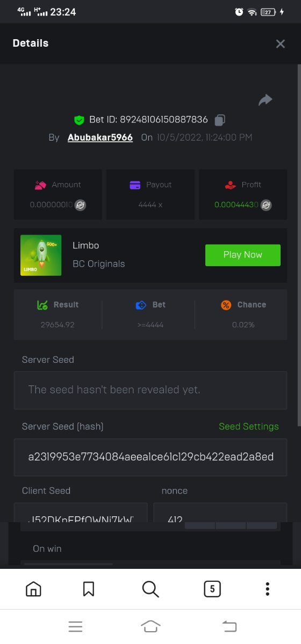Go to browser Home
Image resolution: width=301 pixels, height=644 pixels.
33,589
